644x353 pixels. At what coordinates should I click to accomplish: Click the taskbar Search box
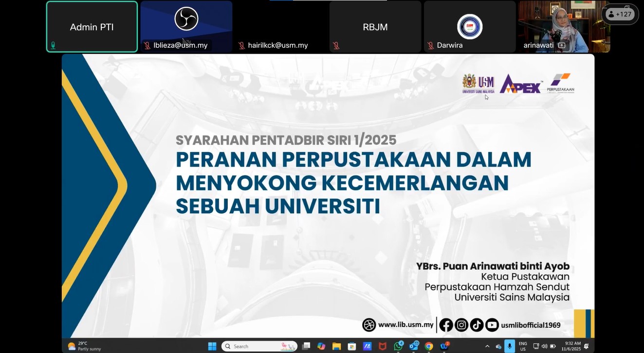[x=259, y=346]
